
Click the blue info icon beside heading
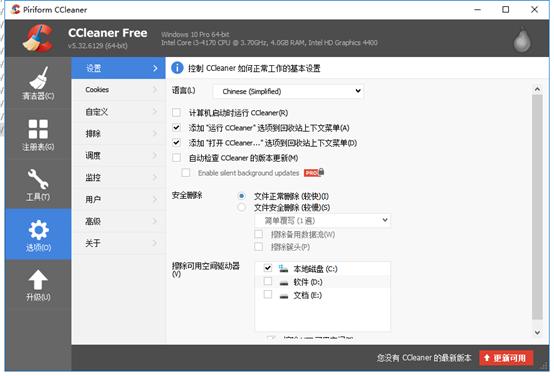tap(177, 68)
